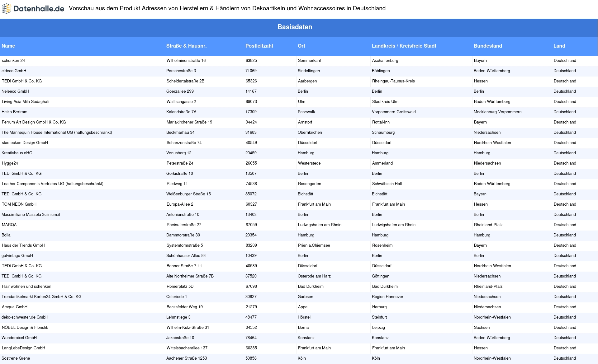
Task: Click the Sachsen state cell
Action: pos(482,328)
